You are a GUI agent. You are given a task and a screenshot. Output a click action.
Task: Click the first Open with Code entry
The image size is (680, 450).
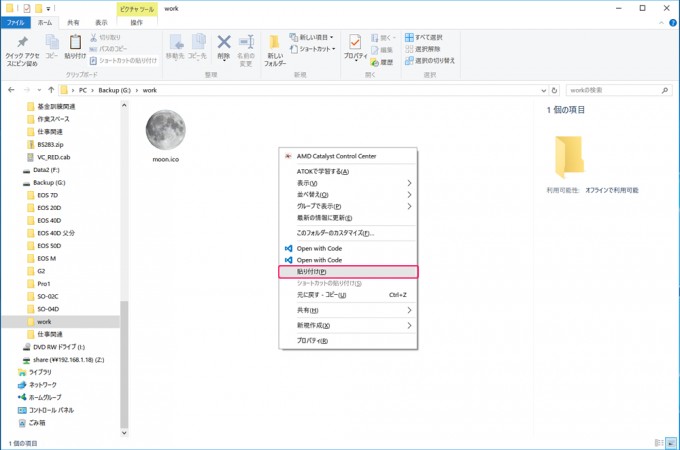click(x=348, y=248)
